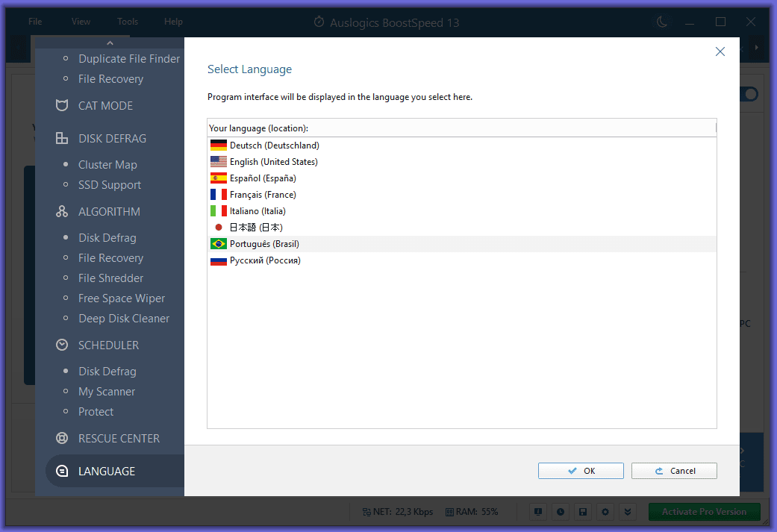777x532 pixels.
Task: Open File Recovery under Algorithm
Action: coord(110,258)
